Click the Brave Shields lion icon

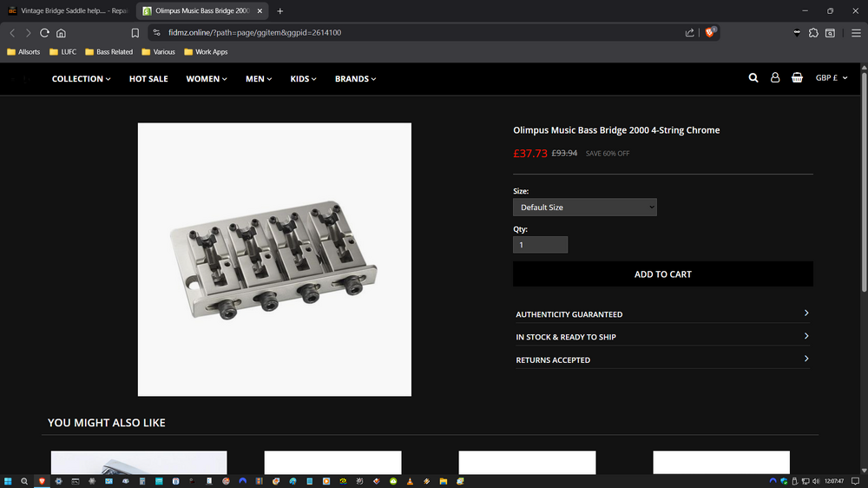coord(710,32)
